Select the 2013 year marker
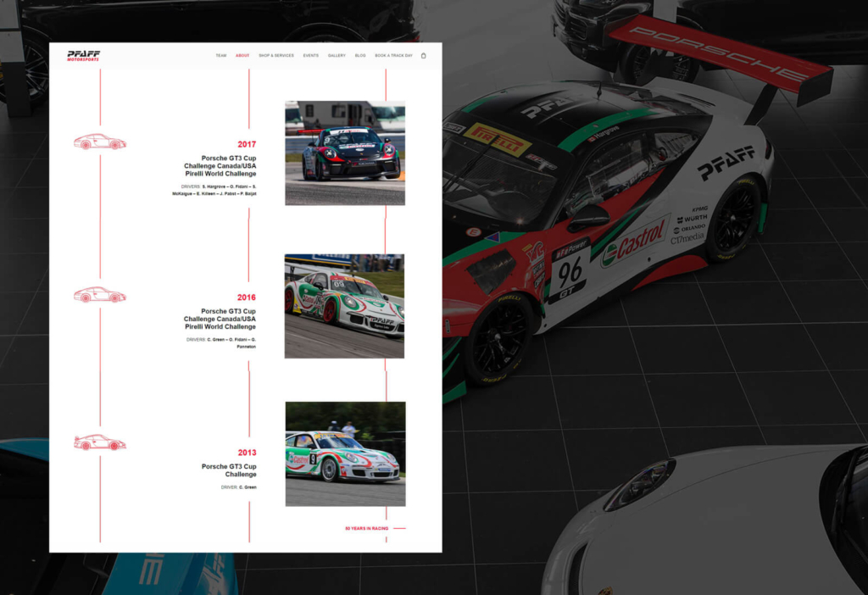The image size is (868, 595). (247, 453)
